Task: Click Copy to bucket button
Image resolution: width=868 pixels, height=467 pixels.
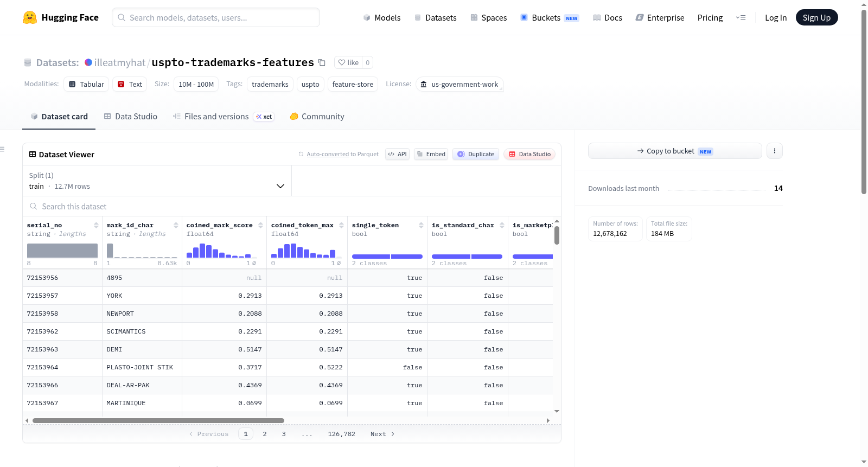Action: tap(675, 151)
